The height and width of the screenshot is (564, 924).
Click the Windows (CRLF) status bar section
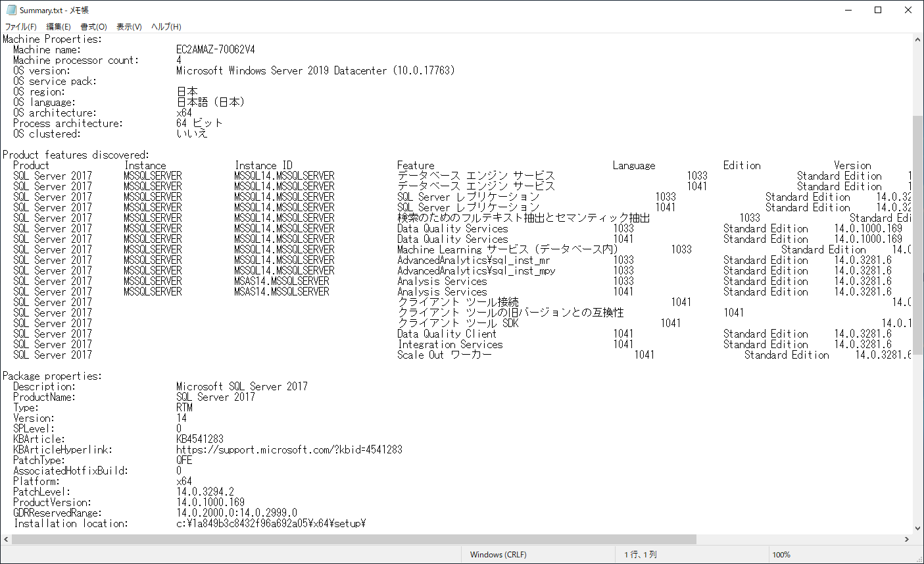tap(498, 555)
